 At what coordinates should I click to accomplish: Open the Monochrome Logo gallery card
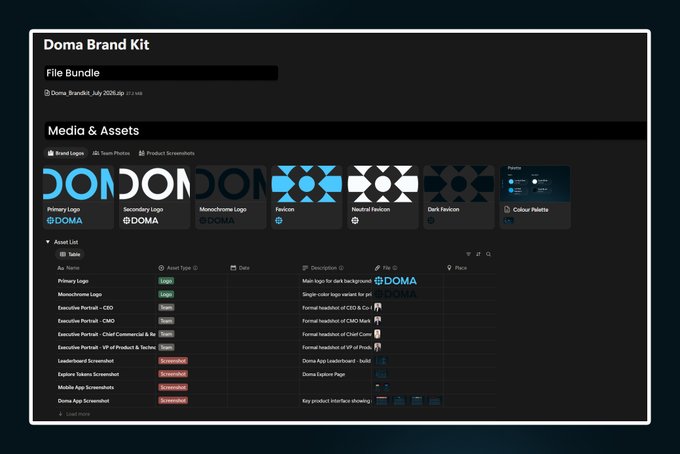[231, 197]
